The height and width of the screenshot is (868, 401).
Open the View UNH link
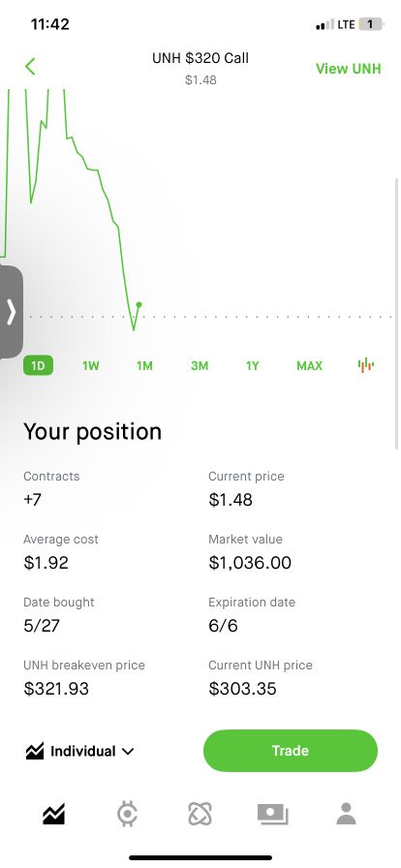click(x=349, y=69)
